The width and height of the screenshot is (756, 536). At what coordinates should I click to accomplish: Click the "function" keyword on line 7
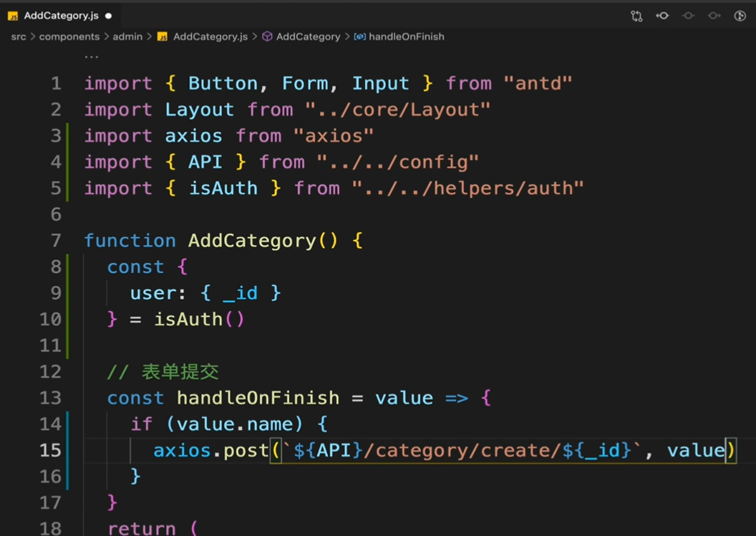click(130, 241)
